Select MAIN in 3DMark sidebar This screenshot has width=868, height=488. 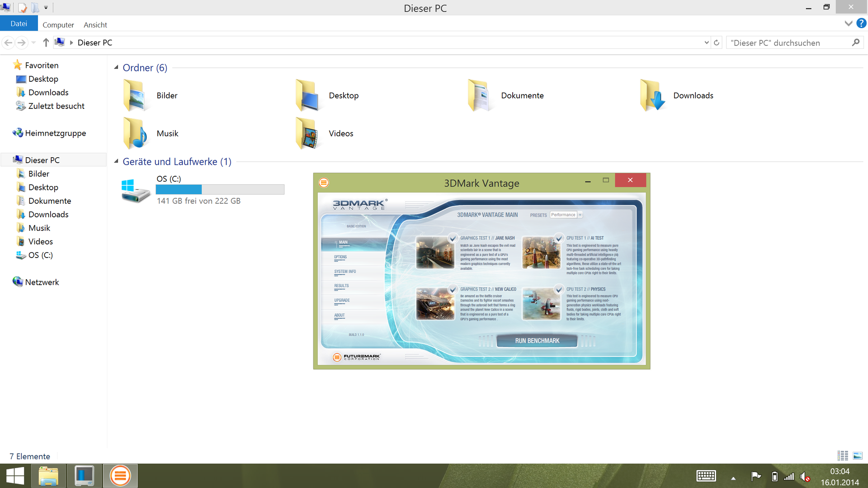354,244
